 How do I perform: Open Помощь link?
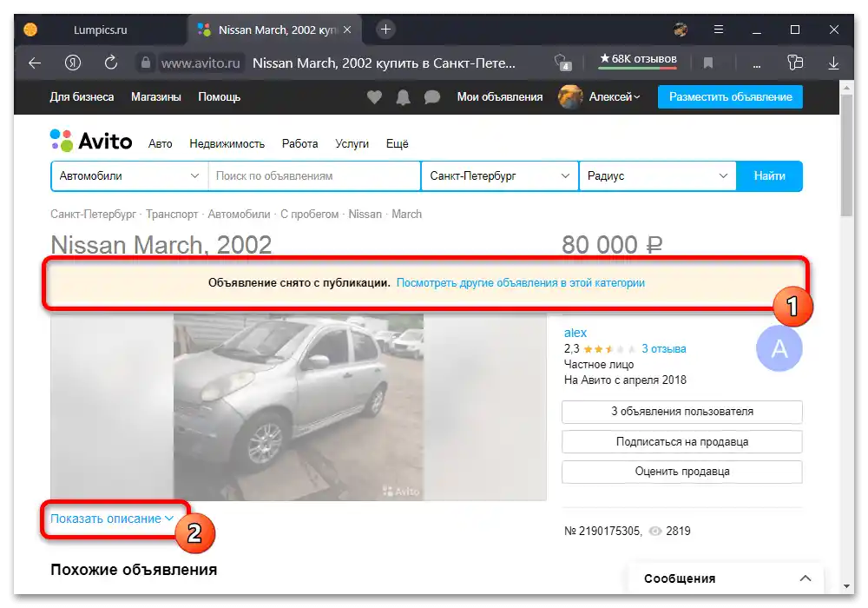pyautogui.click(x=220, y=97)
